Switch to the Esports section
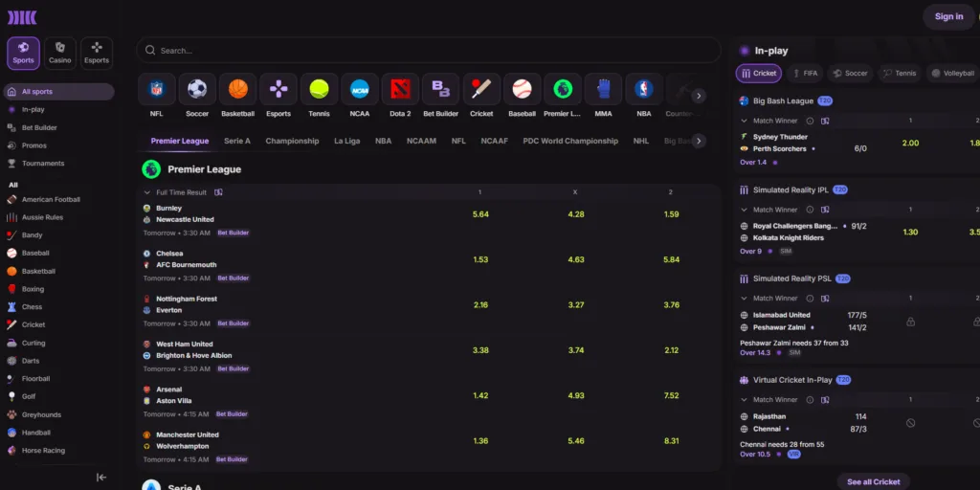The width and height of the screenshot is (980, 490). coord(97,52)
